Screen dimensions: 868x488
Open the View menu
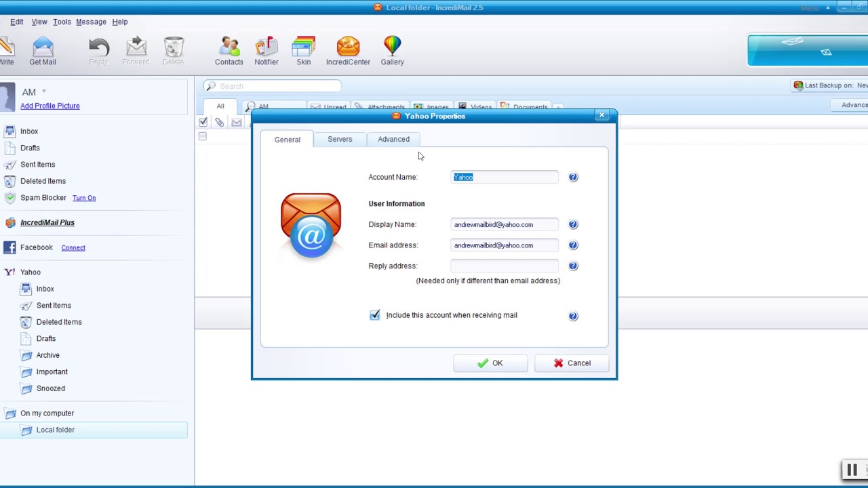(x=39, y=22)
